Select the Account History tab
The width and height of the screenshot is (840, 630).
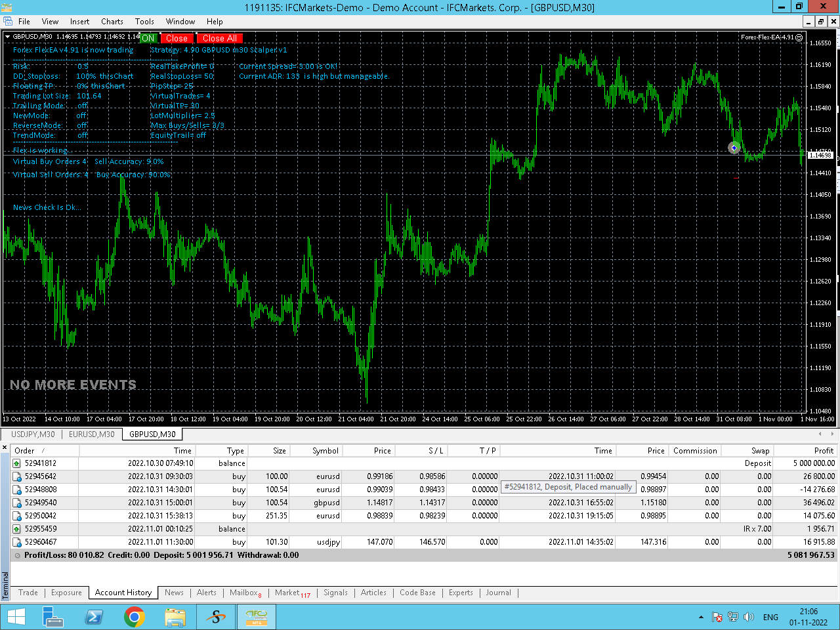[123, 593]
